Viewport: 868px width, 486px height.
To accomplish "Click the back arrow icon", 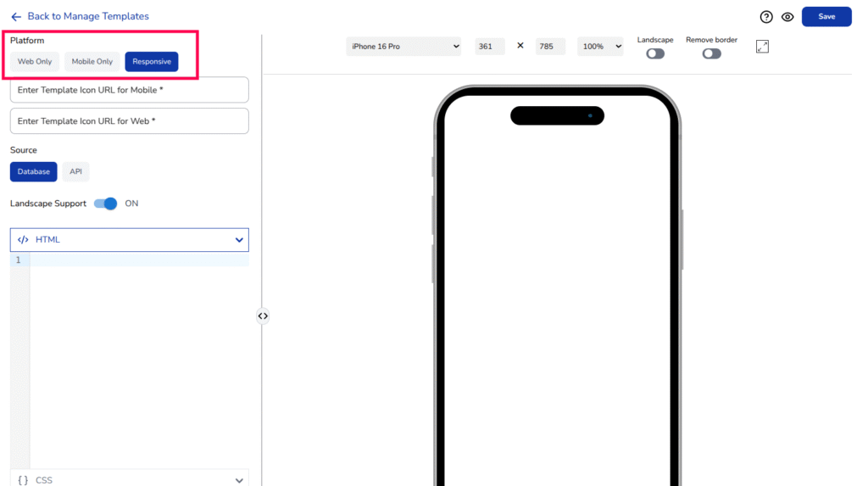I will click(16, 17).
